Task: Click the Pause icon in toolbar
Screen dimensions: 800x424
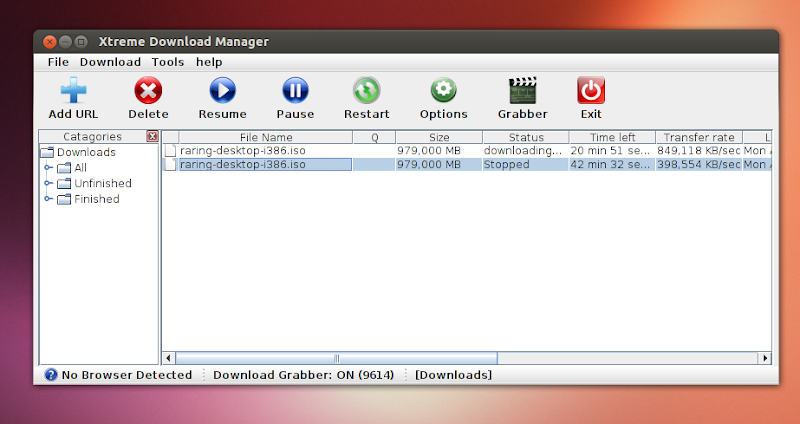Action: (295, 90)
